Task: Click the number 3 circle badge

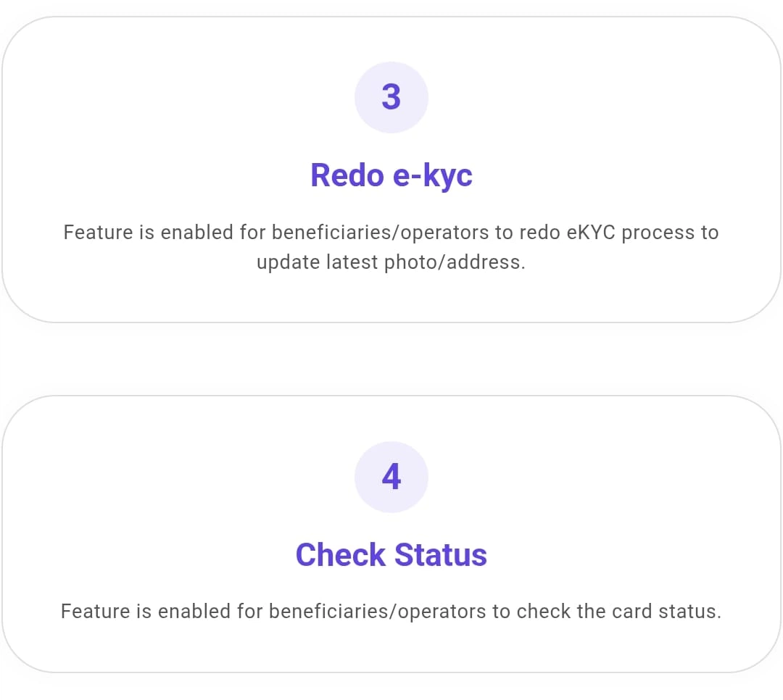Action: (x=391, y=97)
